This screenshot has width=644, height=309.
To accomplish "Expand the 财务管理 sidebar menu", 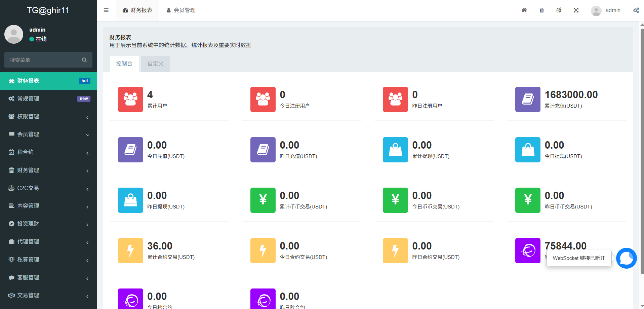I will coord(48,170).
